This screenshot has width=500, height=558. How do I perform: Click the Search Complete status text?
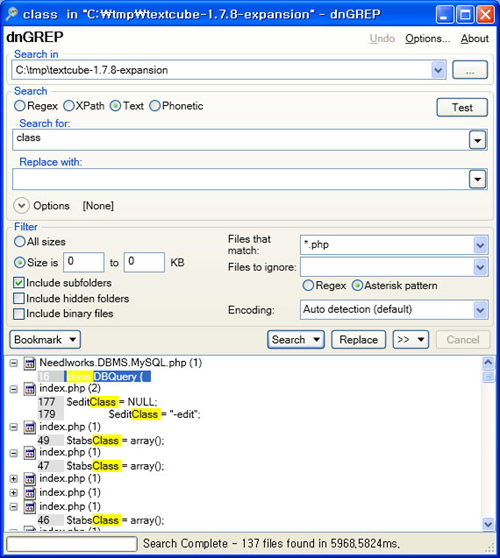272,543
